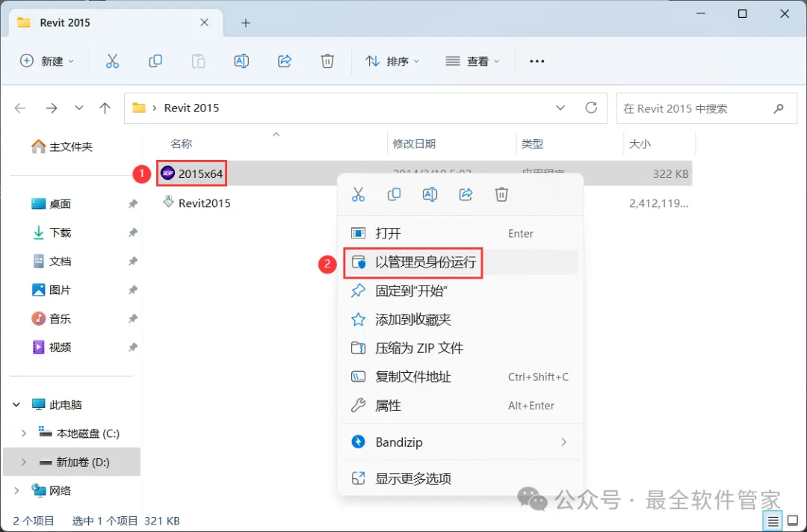This screenshot has width=807, height=532.
Task: Expand the 本地磁盘 (C:) node
Action: (24, 433)
